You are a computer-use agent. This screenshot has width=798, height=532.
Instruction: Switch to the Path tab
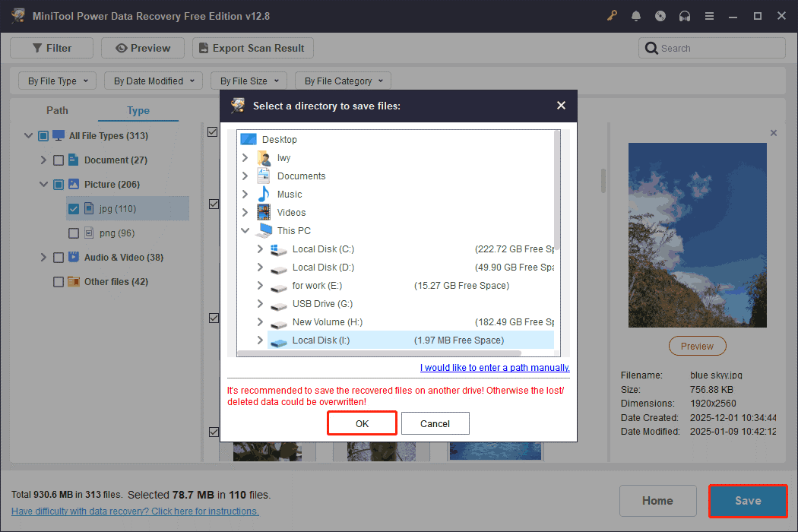(57, 110)
